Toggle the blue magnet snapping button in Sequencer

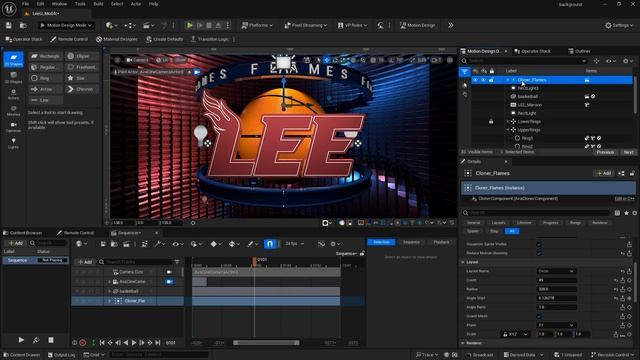pos(270,244)
